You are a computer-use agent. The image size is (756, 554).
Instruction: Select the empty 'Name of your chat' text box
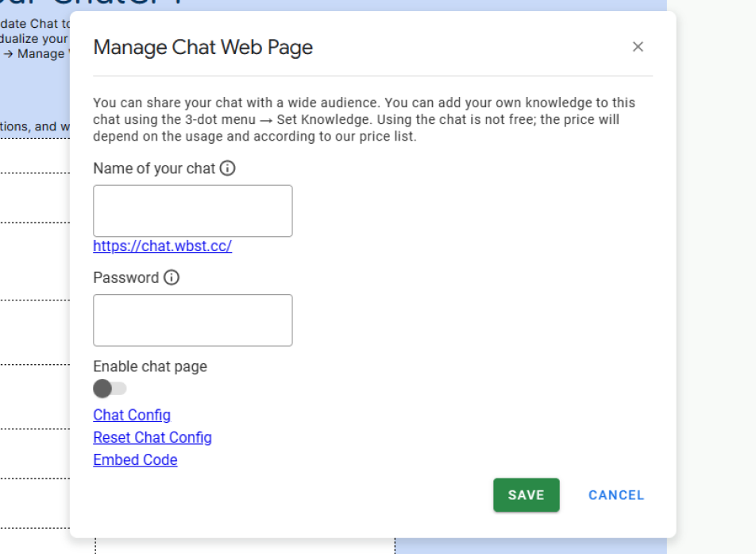[x=192, y=211]
